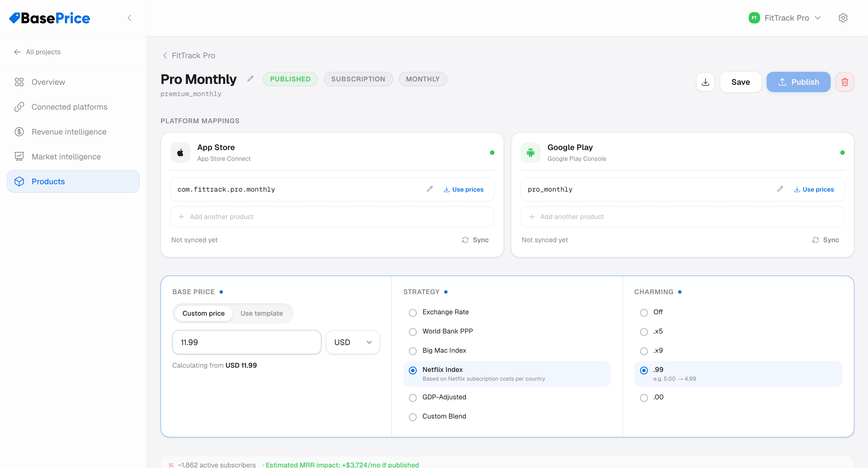868x468 pixels.
Task: Sync the Google Play mapping
Action: coord(826,240)
